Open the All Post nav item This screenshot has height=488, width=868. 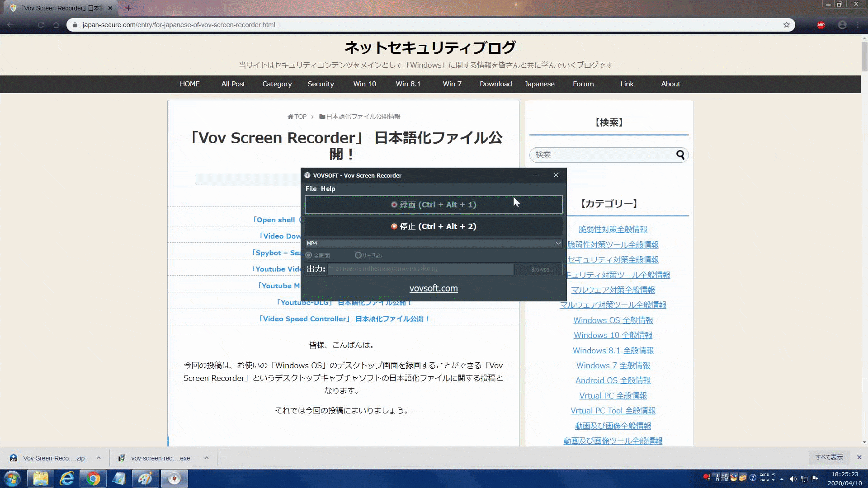(233, 84)
